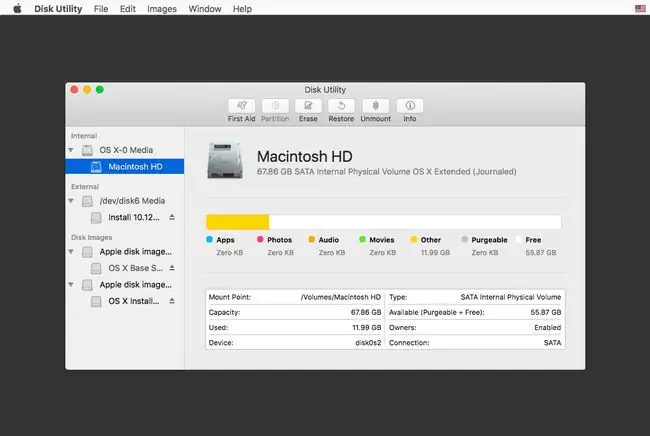This screenshot has width=650, height=436.
Task: Click the Free legend value 55.87 GB
Action: click(541, 252)
